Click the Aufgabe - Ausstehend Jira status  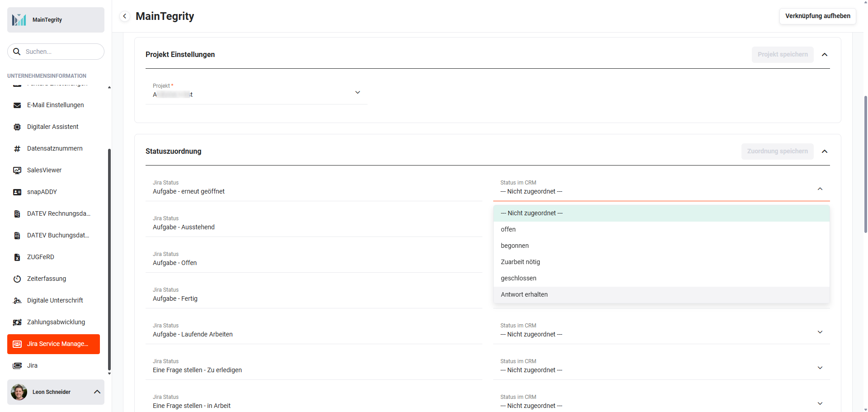coord(184,227)
